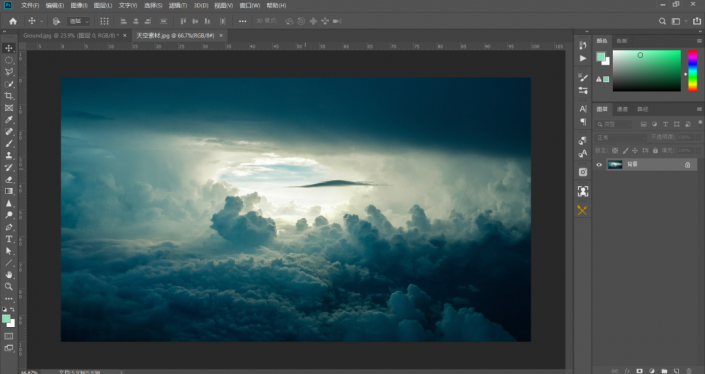
Task: Select the Eraser tool
Action: click(9, 179)
